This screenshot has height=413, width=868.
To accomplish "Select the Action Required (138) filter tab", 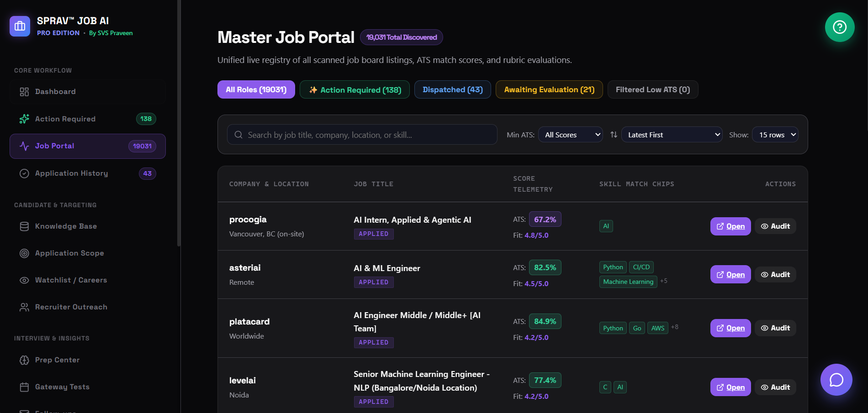I will [355, 89].
